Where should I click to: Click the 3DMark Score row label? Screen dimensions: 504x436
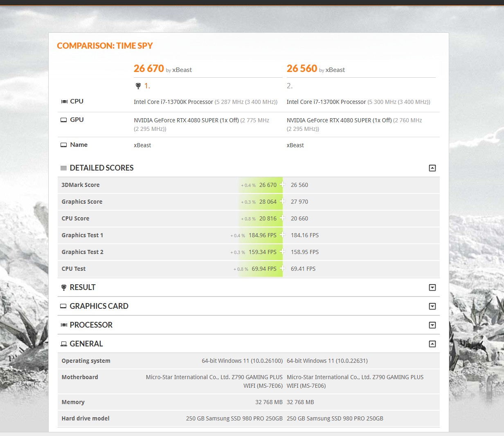click(x=81, y=185)
